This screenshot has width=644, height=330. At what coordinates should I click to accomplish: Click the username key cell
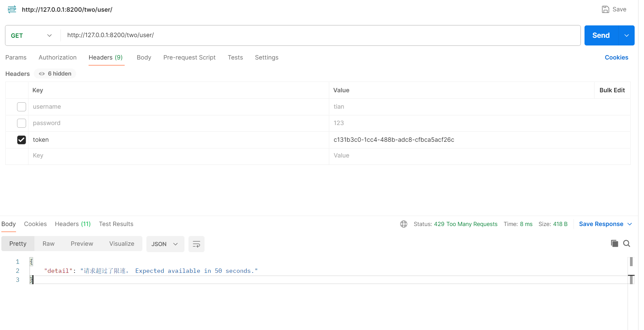click(x=178, y=107)
